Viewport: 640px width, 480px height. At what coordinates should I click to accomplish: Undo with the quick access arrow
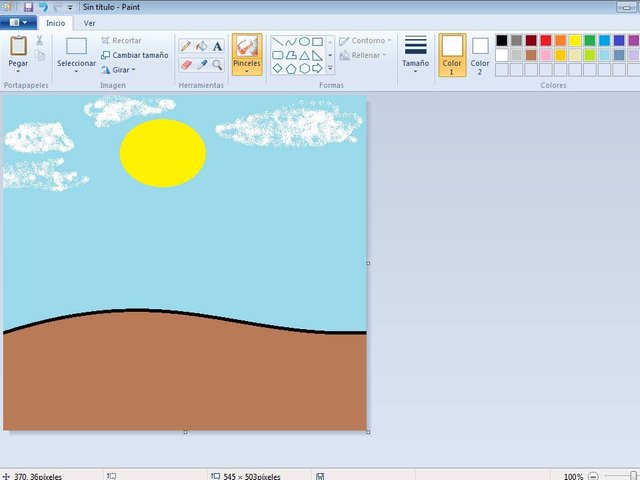pos(43,7)
